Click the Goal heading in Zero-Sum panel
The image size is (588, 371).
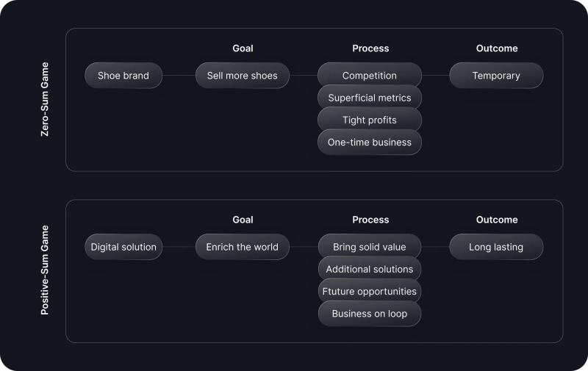243,48
